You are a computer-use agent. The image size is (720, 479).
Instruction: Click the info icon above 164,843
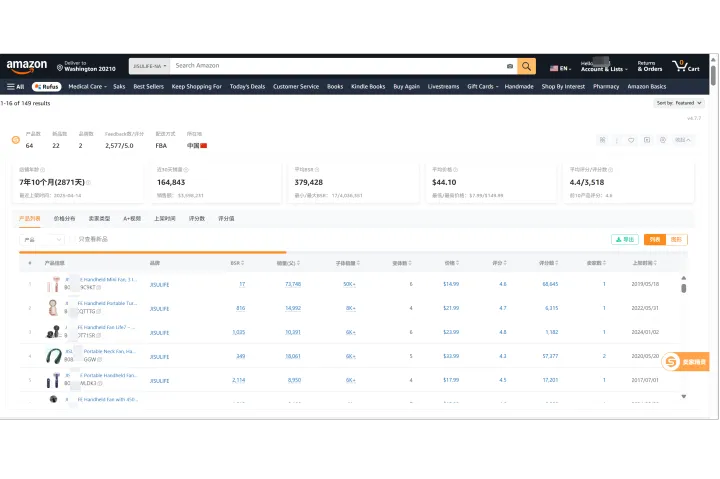pos(186,170)
